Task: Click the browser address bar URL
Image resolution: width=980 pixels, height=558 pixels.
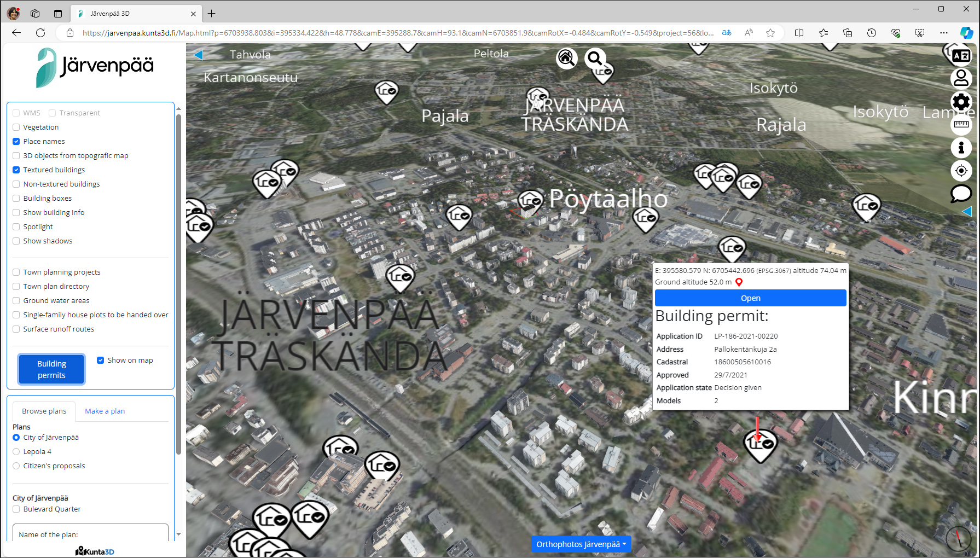Action: tap(398, 33)
